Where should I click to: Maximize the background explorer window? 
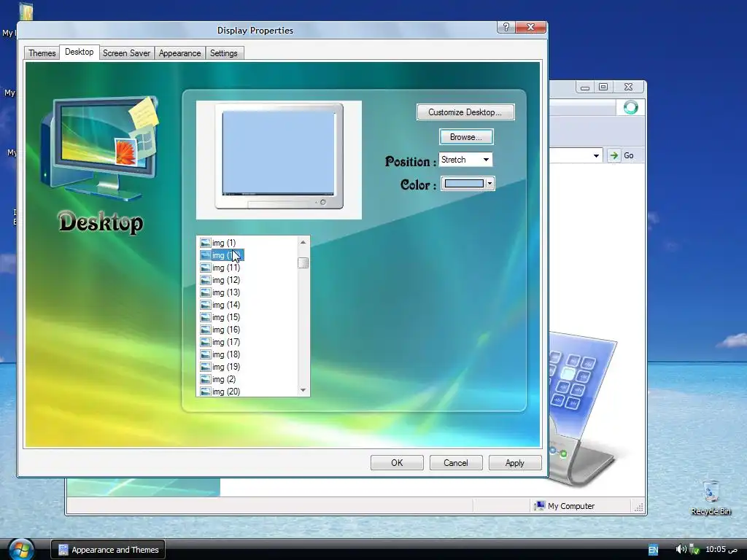point(603,87)
